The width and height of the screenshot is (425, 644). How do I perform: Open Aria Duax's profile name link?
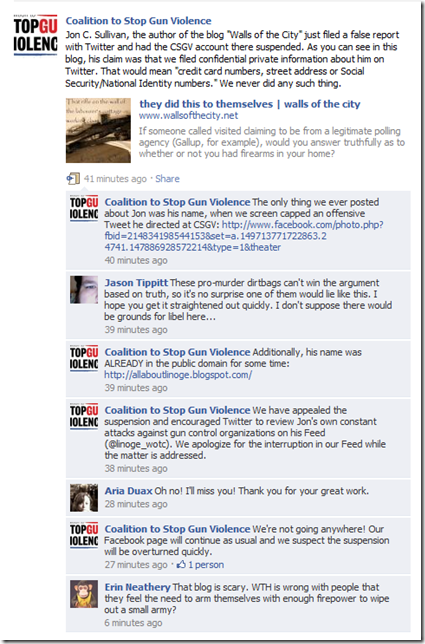pyautogui.click(x=129, y=491)
